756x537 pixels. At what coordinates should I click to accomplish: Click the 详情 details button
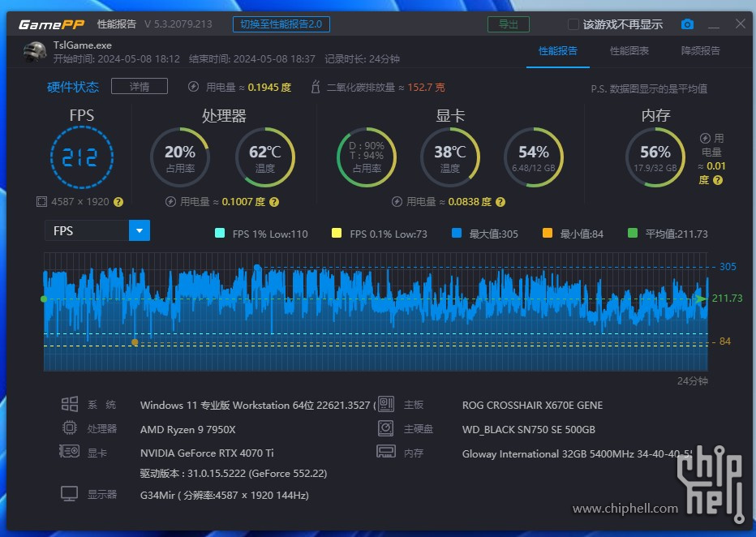tap(140, 86)
